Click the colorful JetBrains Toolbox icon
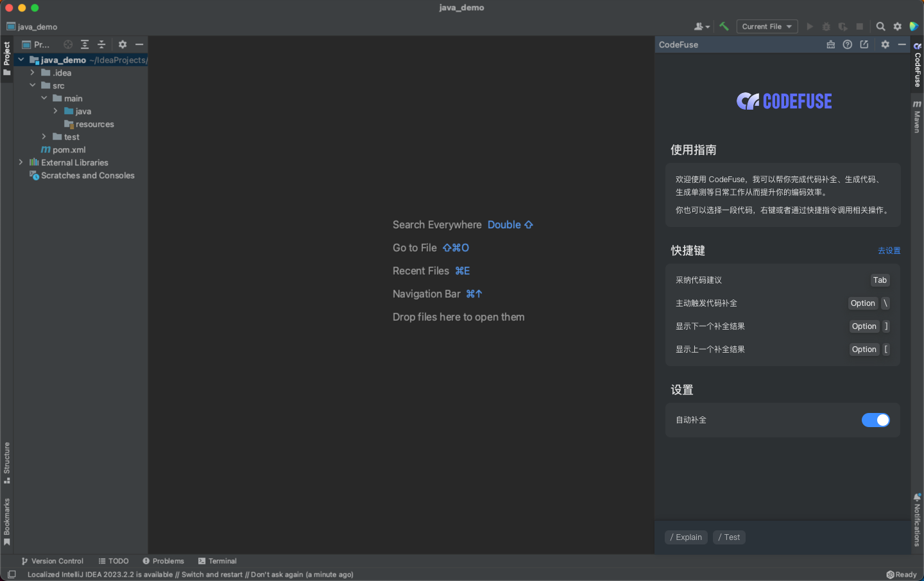This screenshot has width=924, height=581. [x=914, y=26]
